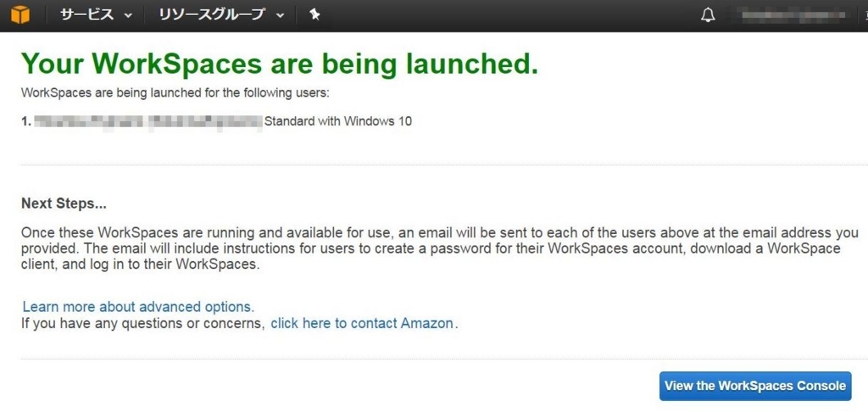Expand the サービス dropdown arrow
Screen dimensions: 868x418
coord(128,16)
